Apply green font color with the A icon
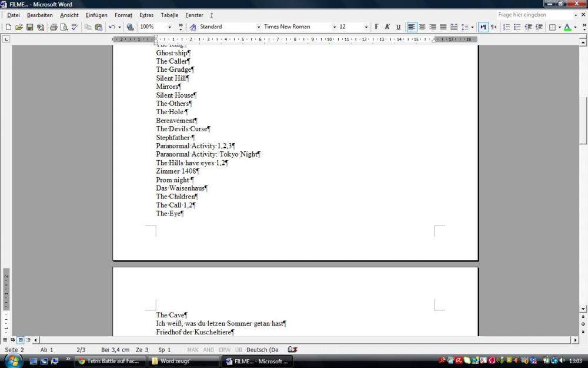Image resolution: width=588 pixels, height=368 pixels. pos(568,27)
